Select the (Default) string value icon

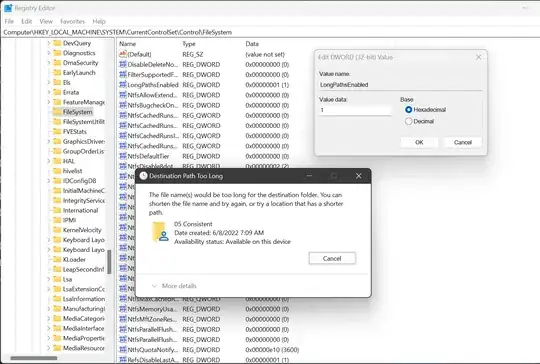pos(123,54)
